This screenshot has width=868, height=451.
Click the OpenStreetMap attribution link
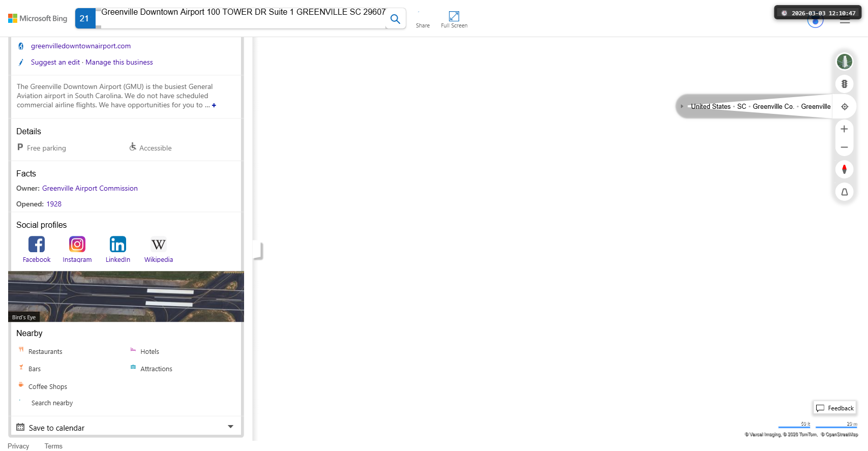coord(840,435)
